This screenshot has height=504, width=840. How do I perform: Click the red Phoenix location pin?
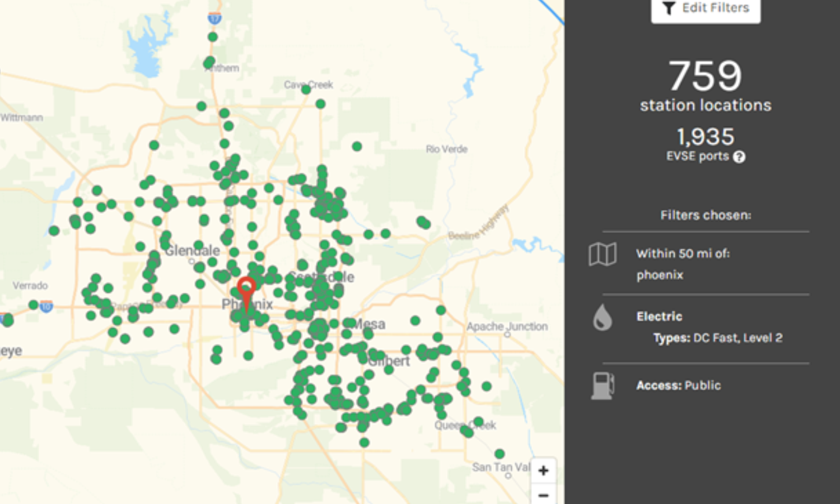246,289
